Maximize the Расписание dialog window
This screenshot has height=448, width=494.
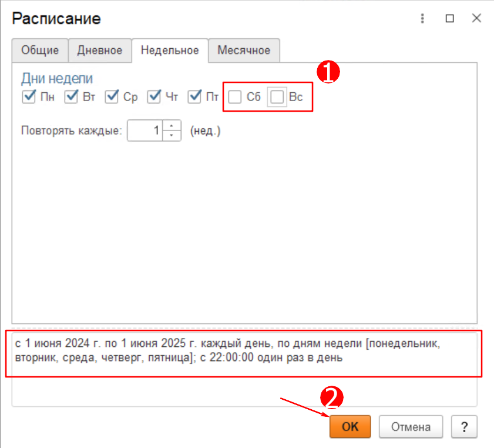point(449,19)
